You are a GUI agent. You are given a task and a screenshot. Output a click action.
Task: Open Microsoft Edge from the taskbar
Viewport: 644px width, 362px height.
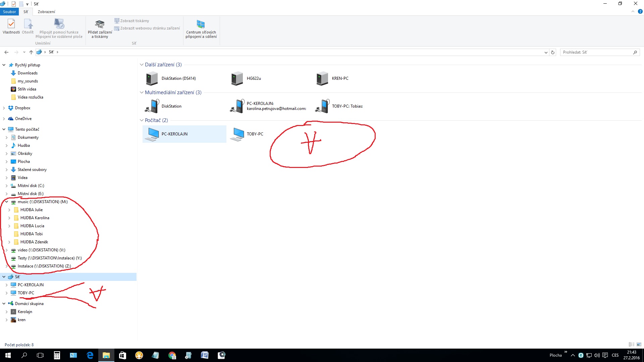90,355
